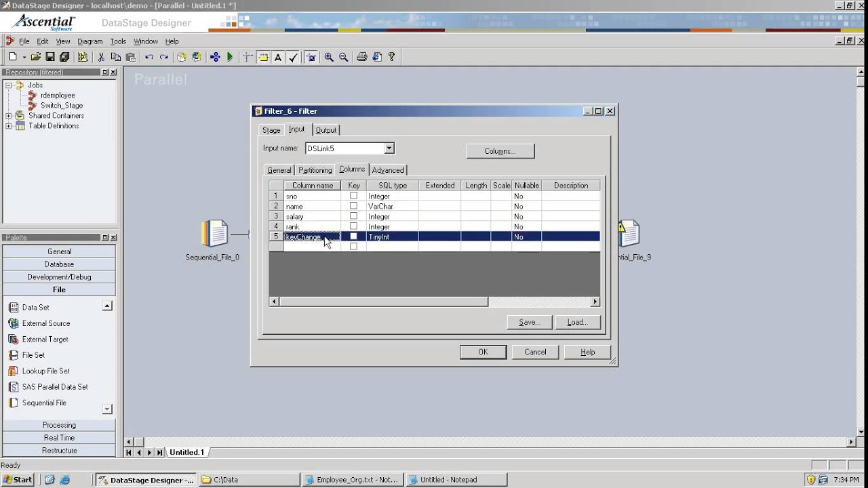Screen dimensions: 868x488
Task: Toggle the Annotation 'A' toolbar icon
Action: point(278,58)
